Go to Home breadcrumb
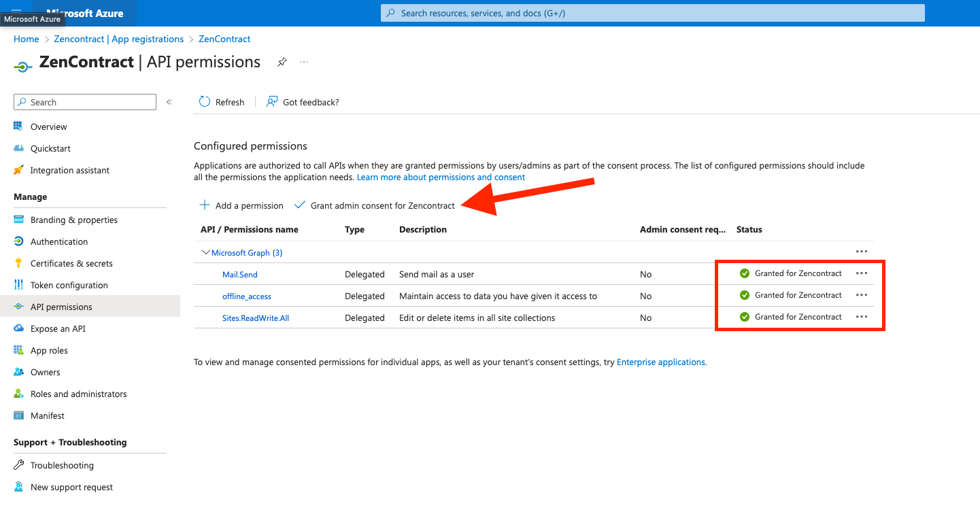 27,39
